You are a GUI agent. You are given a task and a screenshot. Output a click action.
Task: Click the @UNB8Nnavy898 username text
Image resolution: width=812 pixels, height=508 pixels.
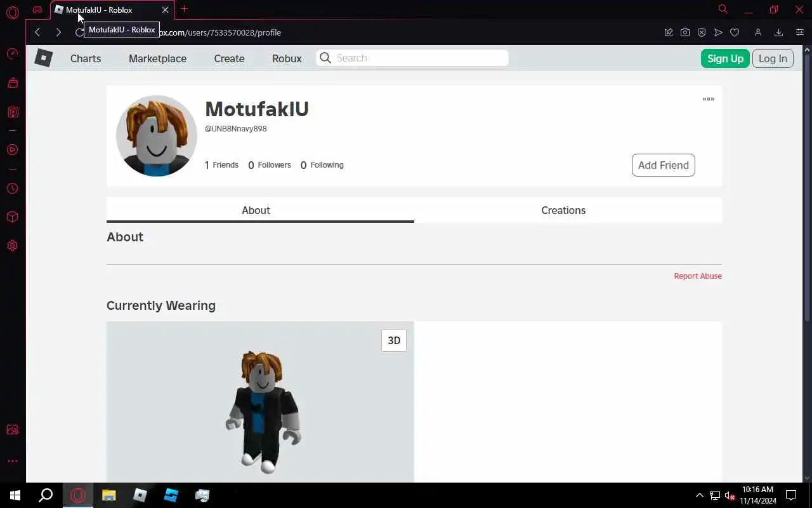point(235,129)
